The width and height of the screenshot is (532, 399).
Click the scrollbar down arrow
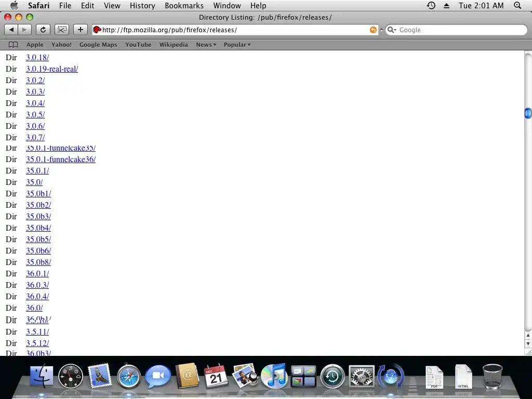pyautogui.click(x=528, y=344)
